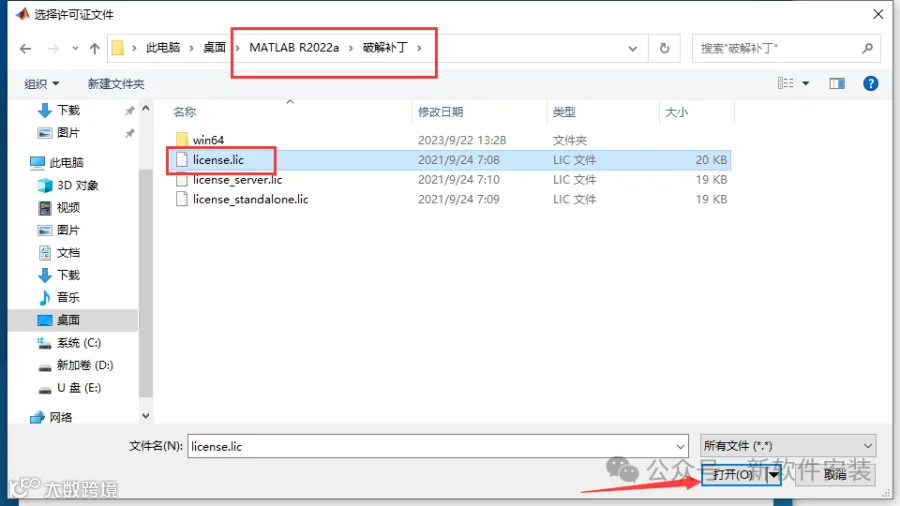This screenshot has width=900, height=506.
Task: Click the sidebar scroll down arrow
Action: coord(146,416)
